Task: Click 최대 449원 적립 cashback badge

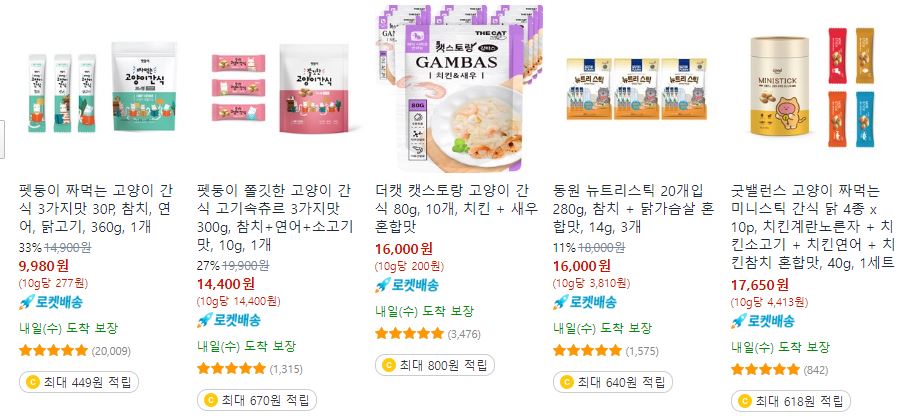Action: 79,382
